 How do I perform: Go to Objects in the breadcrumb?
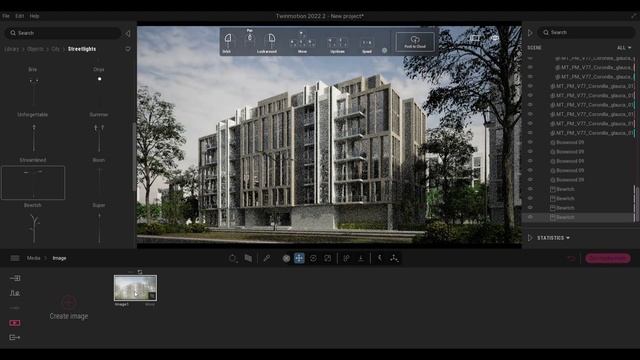(x=35, y=49)
